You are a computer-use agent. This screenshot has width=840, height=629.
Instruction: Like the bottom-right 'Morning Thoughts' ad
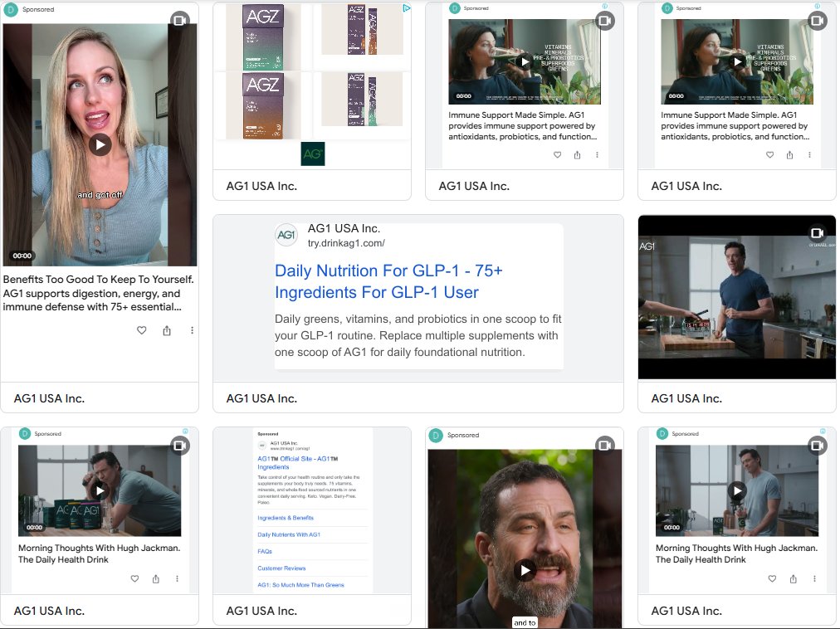tap(772, 578)
